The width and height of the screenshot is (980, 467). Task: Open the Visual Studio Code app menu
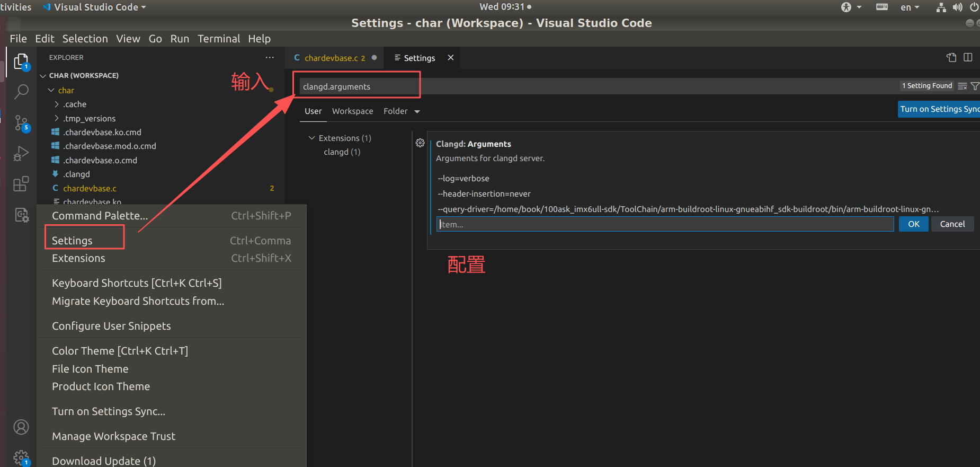[x=94, y=7]
